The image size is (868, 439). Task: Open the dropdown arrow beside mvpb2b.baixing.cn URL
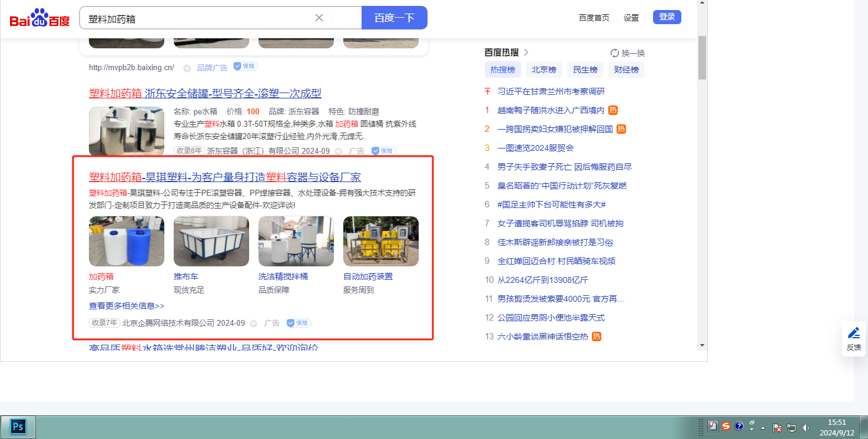[187, 68]
